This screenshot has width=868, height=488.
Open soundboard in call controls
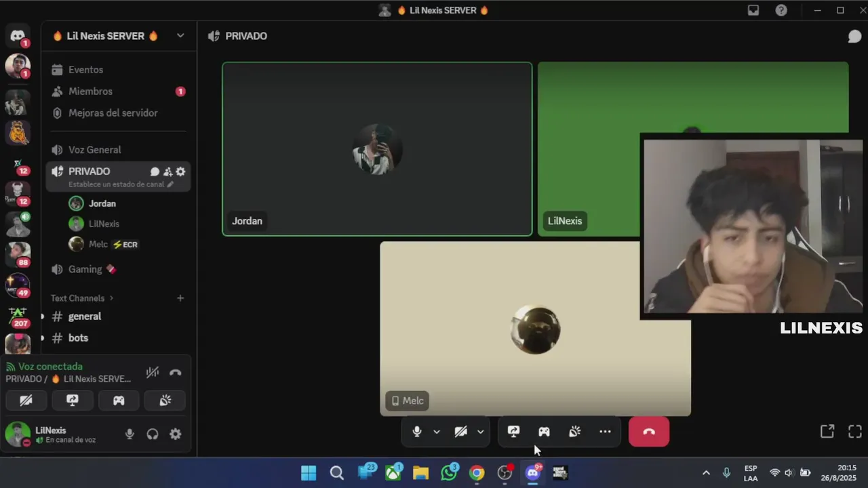574,432
